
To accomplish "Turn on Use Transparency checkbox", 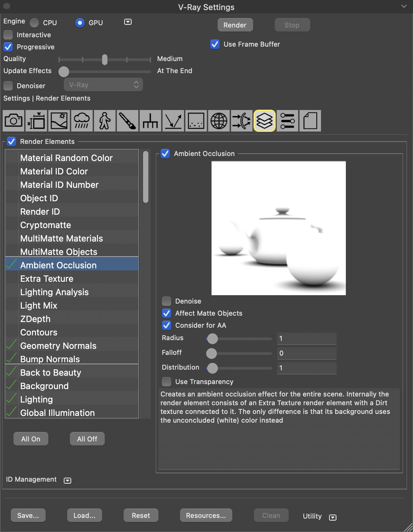I will pyautogui.click(x=167, y=382).
